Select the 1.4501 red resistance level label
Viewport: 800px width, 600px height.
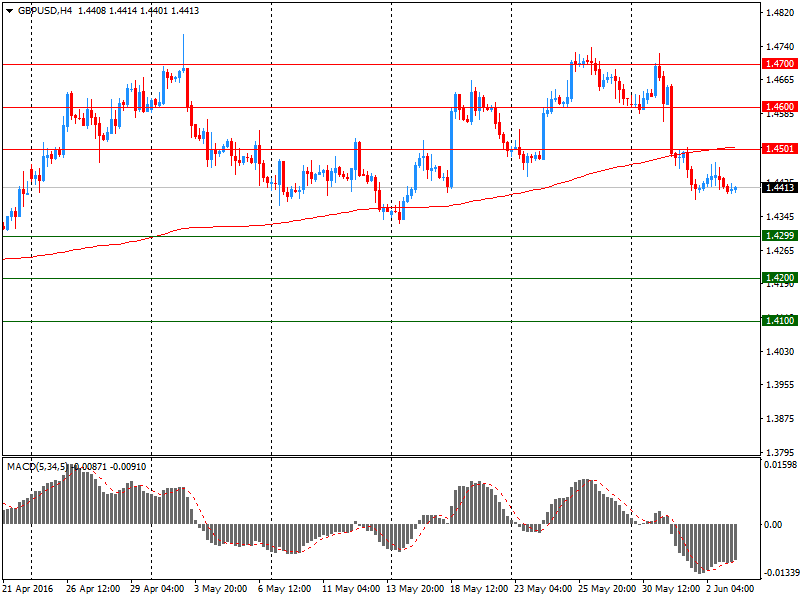(x=780, y=148)
